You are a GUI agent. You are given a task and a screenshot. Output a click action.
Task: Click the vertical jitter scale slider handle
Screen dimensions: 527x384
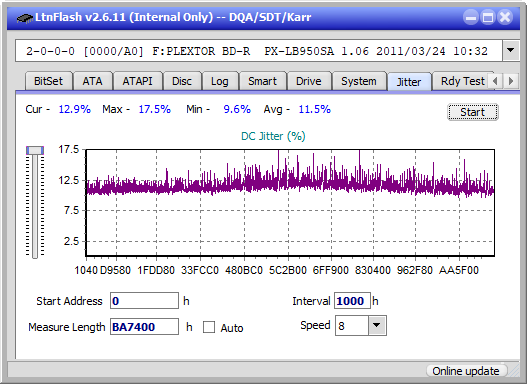point(35,150)
